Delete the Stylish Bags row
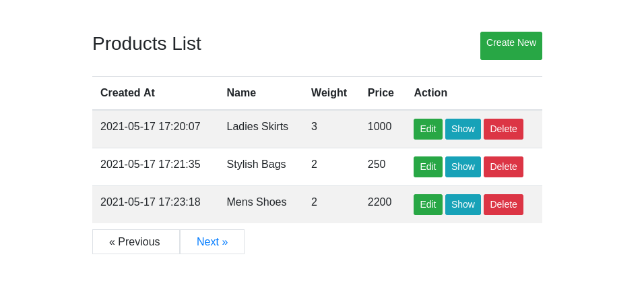This screenshot has width=644, height=294. click(x=503, y=167)
